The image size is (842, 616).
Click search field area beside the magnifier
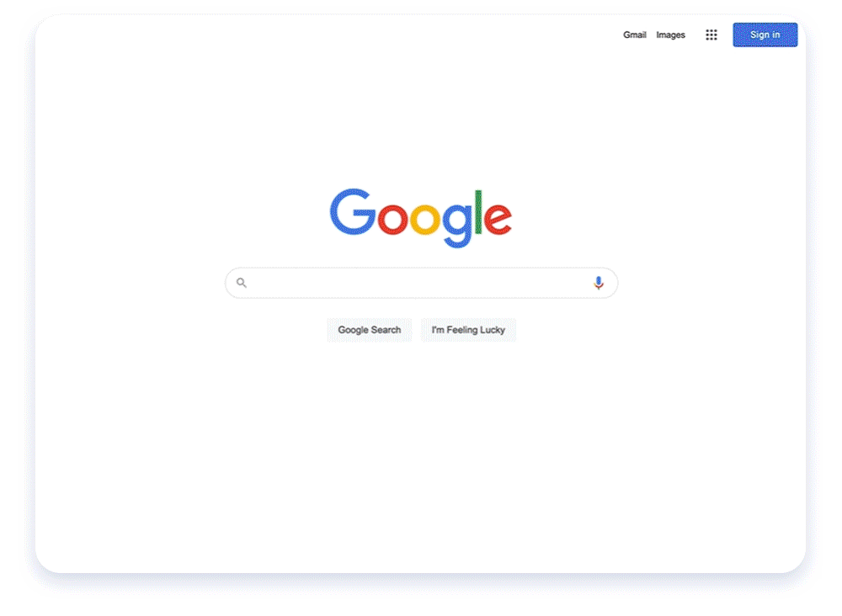click(x=285, y=283)
